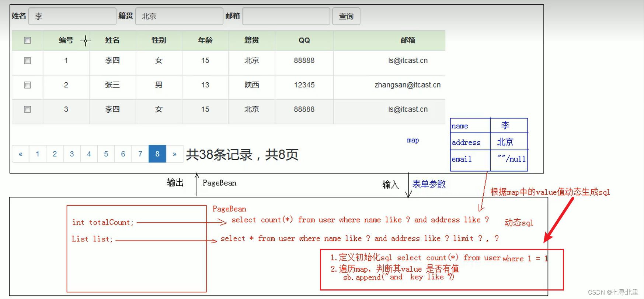
Task: Click the 性别 column header
Action: tap(159, 40)
